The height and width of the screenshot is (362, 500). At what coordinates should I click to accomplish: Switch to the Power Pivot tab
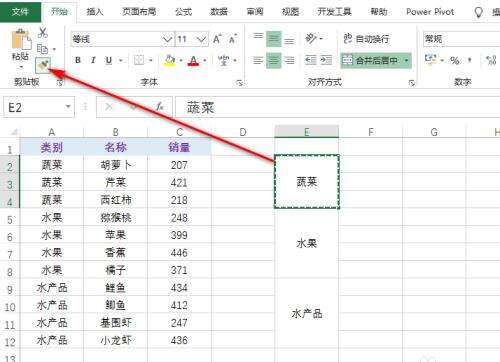430,12
